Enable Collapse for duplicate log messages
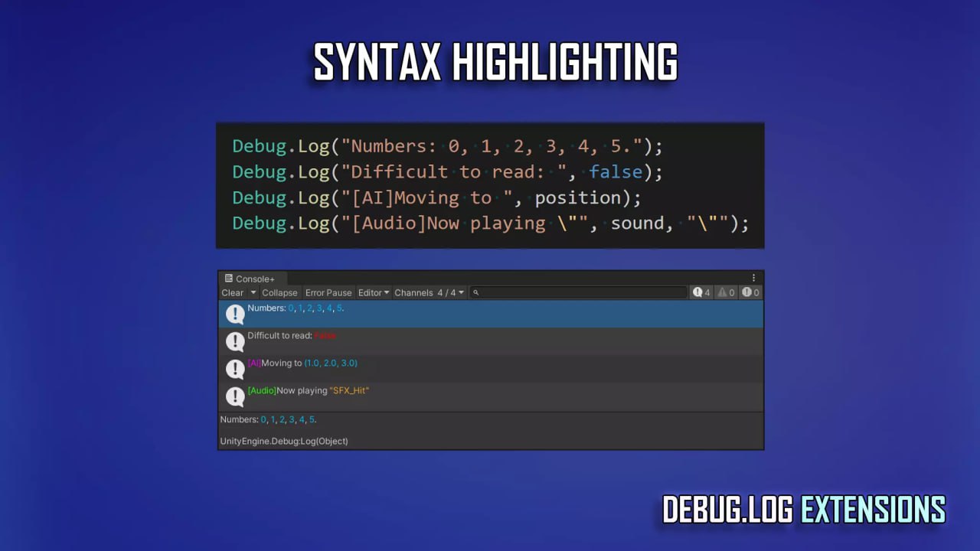The height and width of the screenshot is (551, 980). 279,292
